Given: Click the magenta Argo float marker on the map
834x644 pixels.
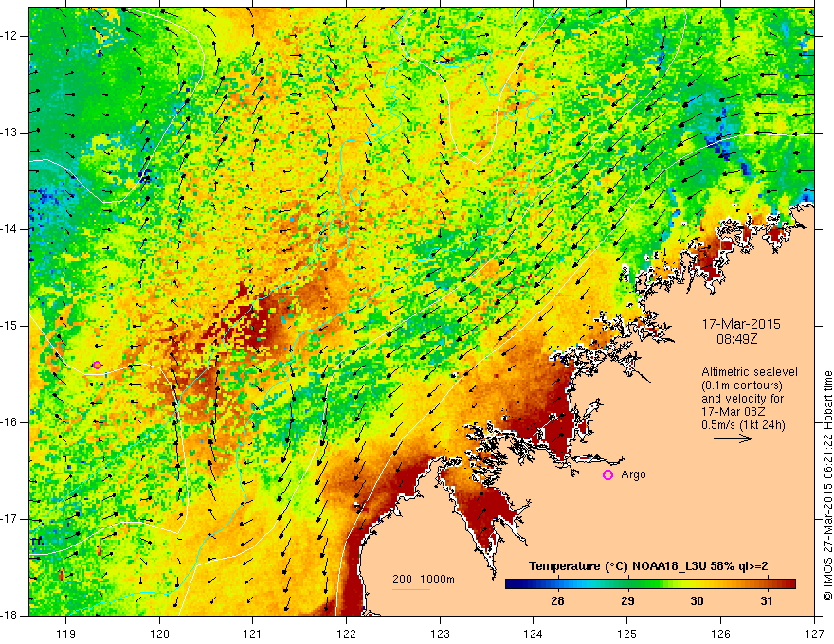Looking at the screenshot, I should pyautogui.click(x=97, y=365).
